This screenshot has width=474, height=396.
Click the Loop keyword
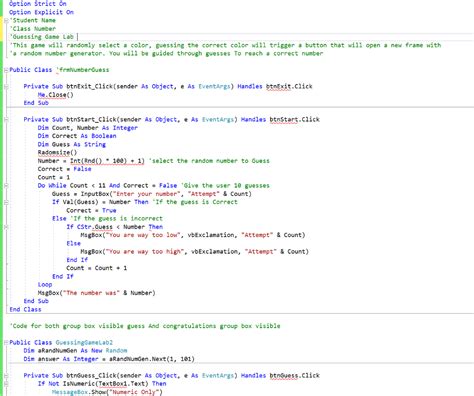coord(45,285)
